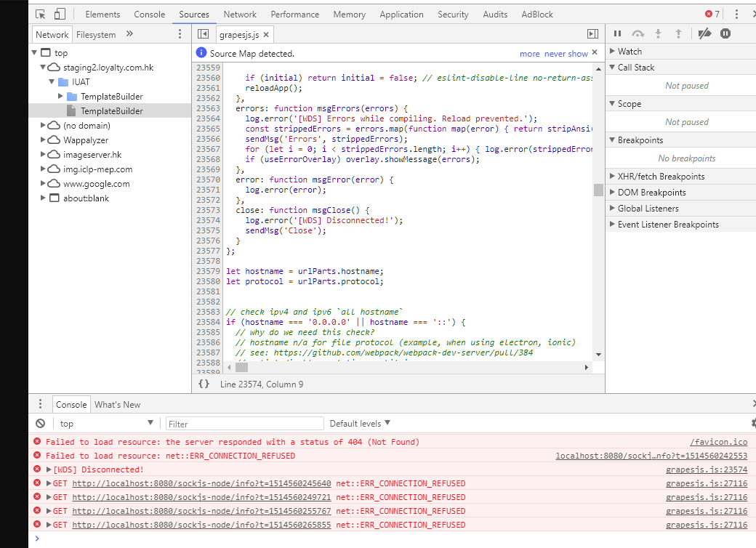Open the Performance panel tab

294,15
